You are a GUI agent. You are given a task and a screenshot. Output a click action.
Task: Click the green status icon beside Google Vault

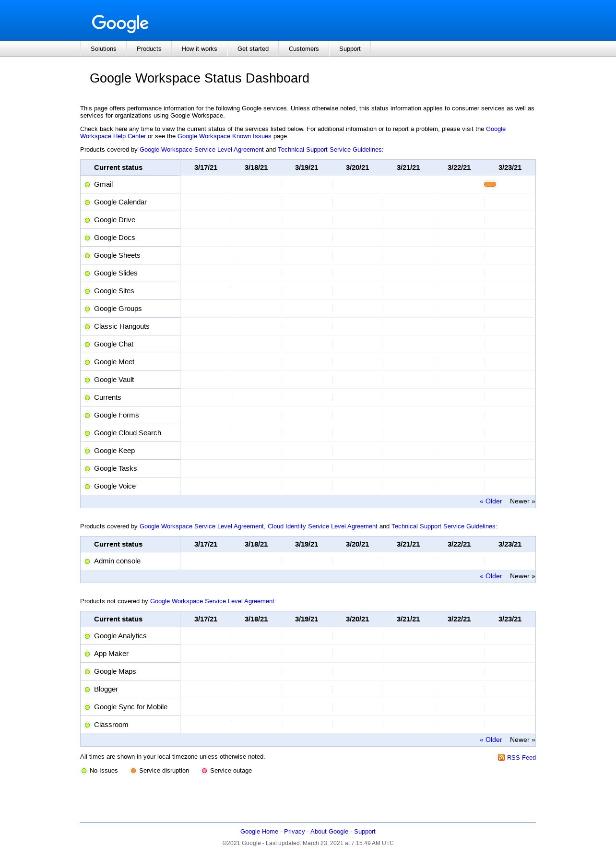(x=87, y=380)
